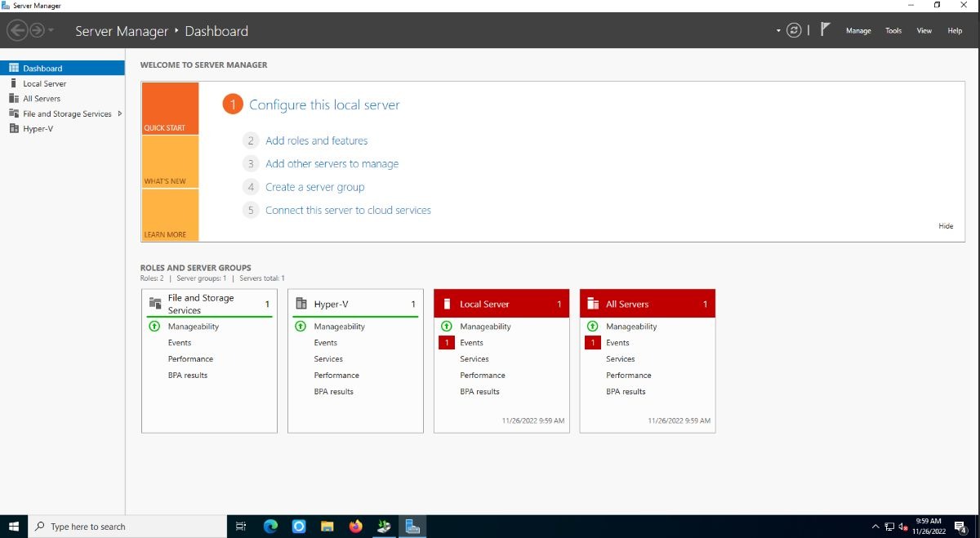Viewport: 980px width, 538px height.
Task: Expand File and Storage Services arrow
Action: pyautogui.click(x=120, y=113)
